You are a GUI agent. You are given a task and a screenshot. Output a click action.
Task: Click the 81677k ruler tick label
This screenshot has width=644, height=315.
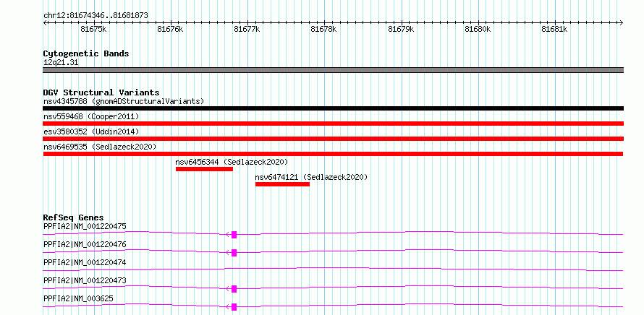pyautogui.click(x=247, y=29)
